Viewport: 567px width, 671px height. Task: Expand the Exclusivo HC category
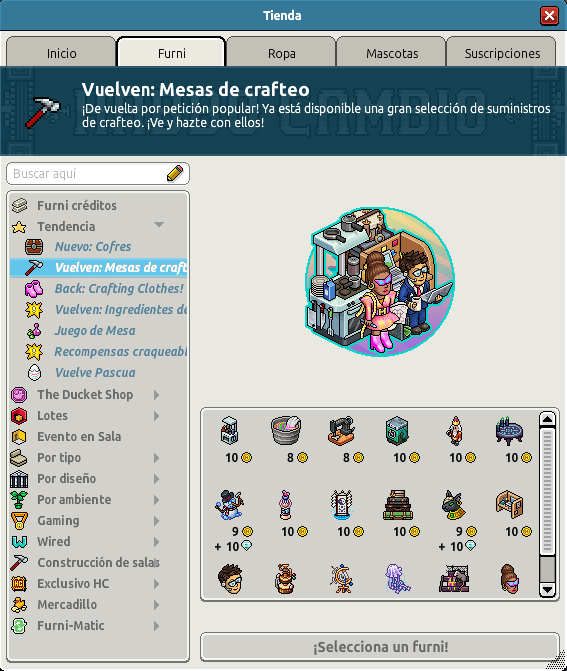click(157, 584)
